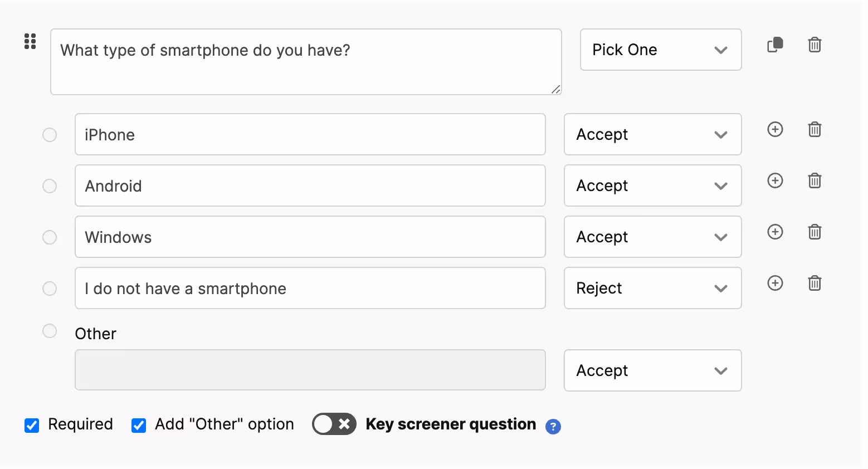Add an option after the iPhone answer
Screen dimensions: 868x469
tap(775, 129)
